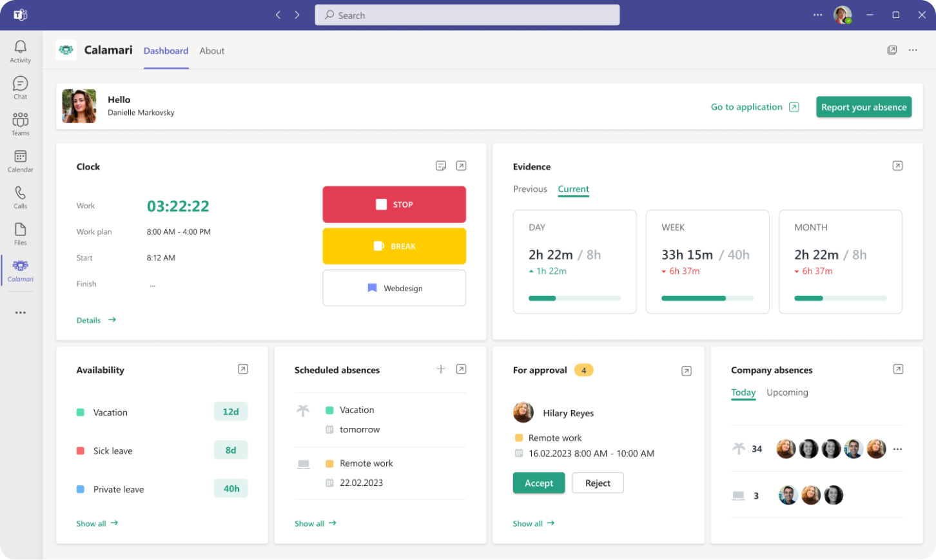This screenshot has width=936, height=560.
Task: Show all in Availability card
Action: (97, 523)
